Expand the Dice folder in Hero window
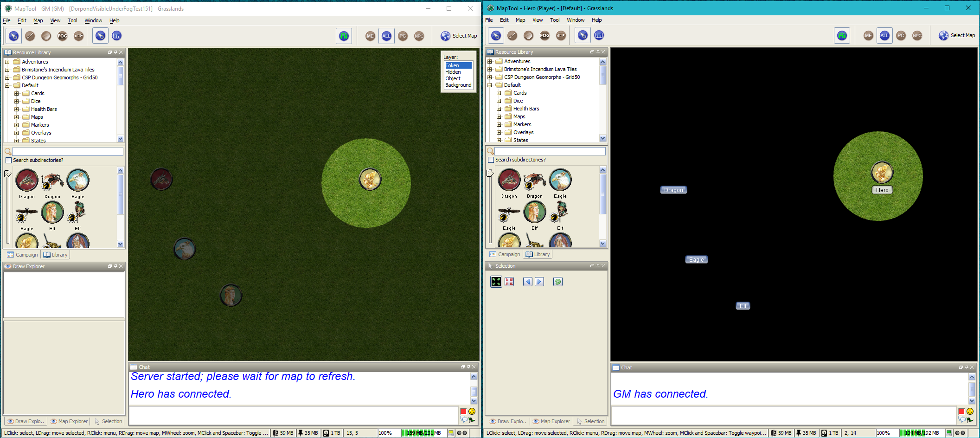Image resolution: width=980 pixels, height=438 pixels. pyautogui.click(x=499, y=101)
